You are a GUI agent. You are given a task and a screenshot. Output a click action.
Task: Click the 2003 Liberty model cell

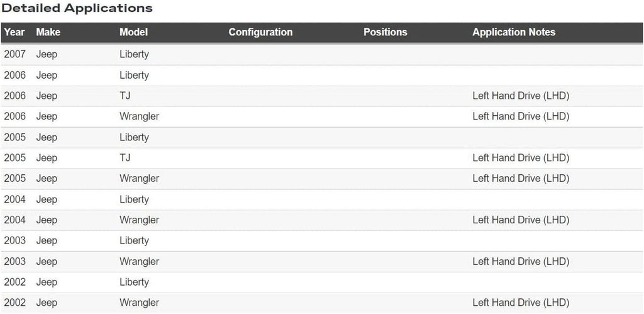pyautogui.click(x=134, y=240)
